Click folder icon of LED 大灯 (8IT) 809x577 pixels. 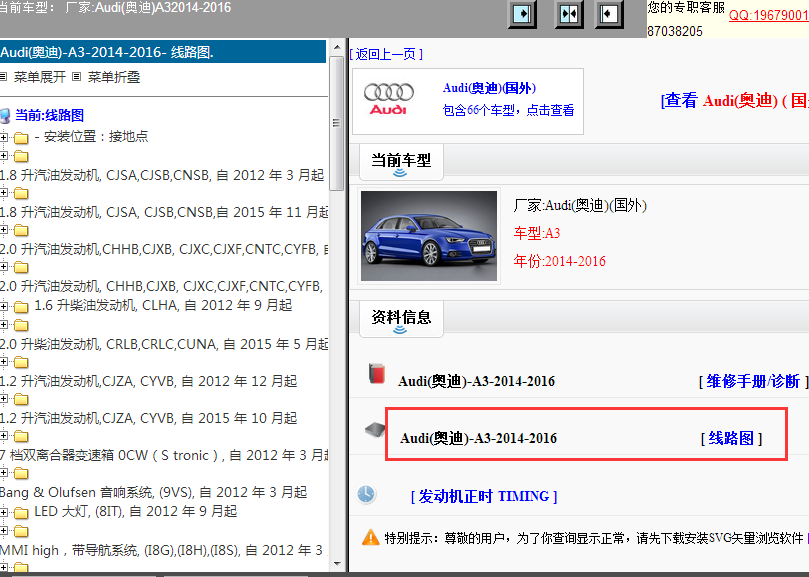point(21,513)
